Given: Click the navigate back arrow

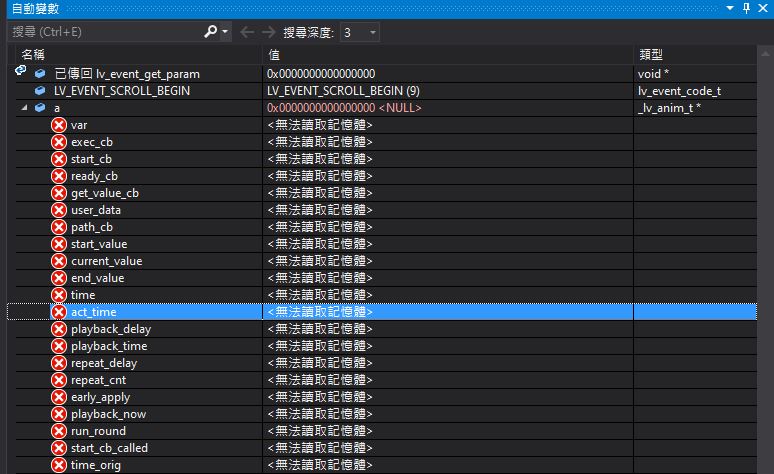Looking at the screenshot, I should 247,32.
